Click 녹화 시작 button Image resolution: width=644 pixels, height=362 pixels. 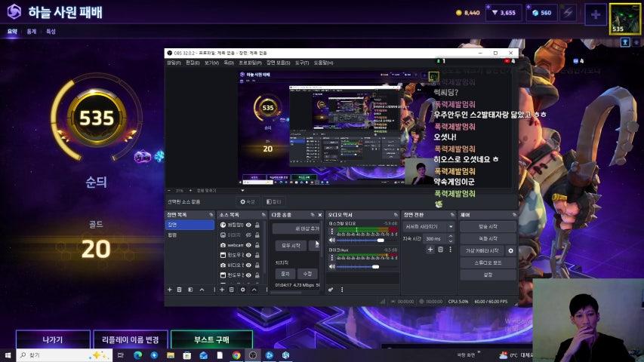click(x=488, y=238)
